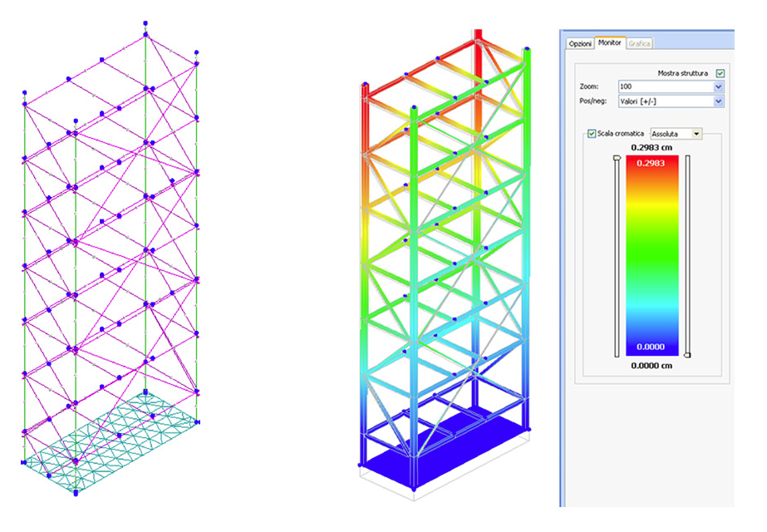This screenshot has height=532, width=767.
Task: Switch to the Opzioni tab
Action: click(x=579, y=42)
